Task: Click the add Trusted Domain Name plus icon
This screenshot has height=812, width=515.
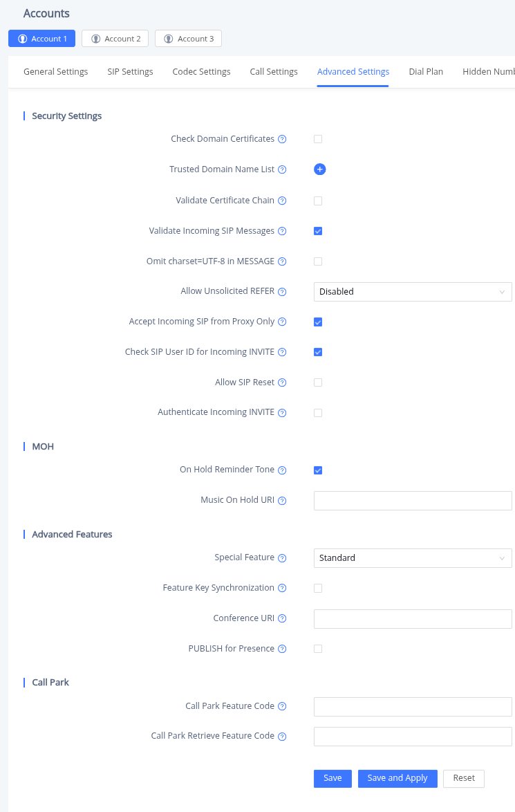Action: click(x=319, y=169)
